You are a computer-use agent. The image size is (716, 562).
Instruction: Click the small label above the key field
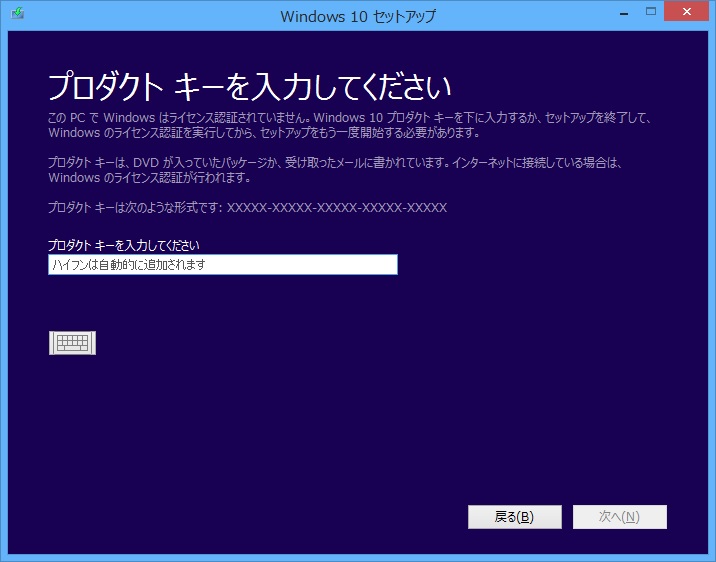[124, 246]
